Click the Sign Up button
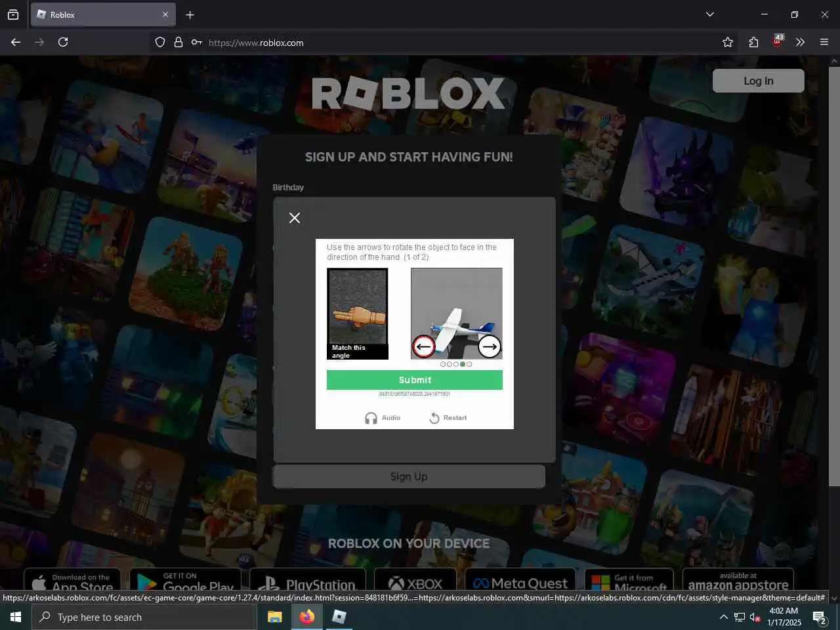This screenshot has height=630, width=840. (x=409, y=476)
